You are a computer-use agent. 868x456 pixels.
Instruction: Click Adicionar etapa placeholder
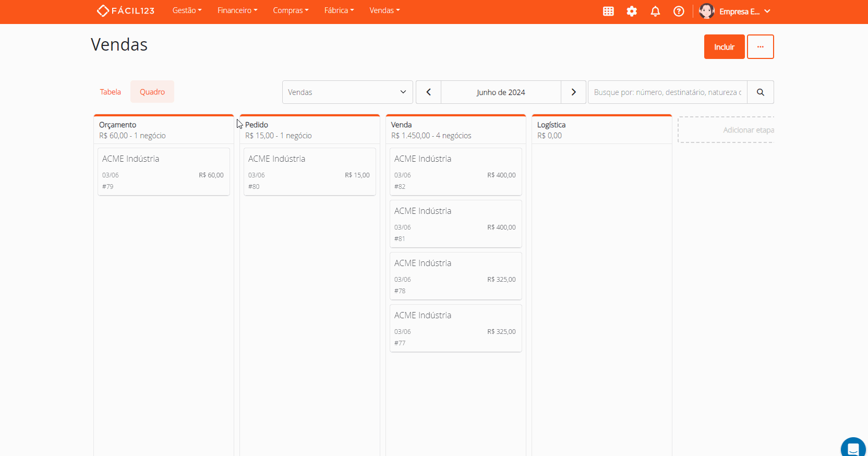coord(726,130)
